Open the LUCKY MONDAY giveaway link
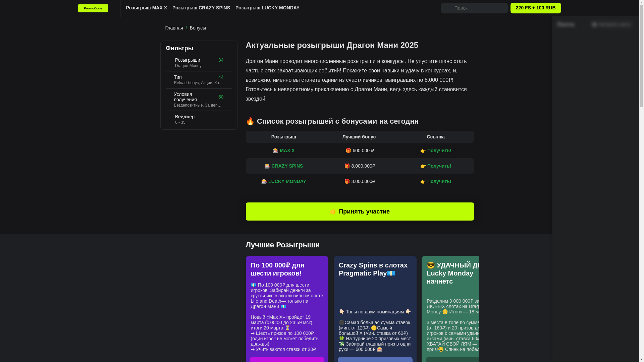Viewport: 644px width, 362px height. [287, 181]
